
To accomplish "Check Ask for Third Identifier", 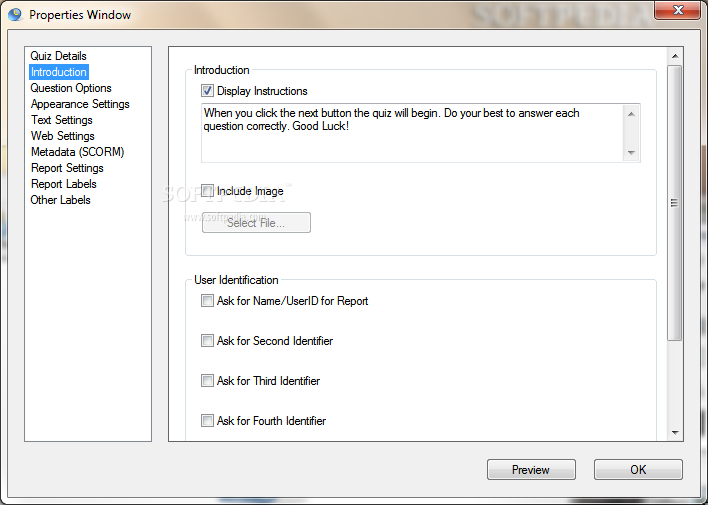I will pyautogui.click(x=207, y=381).
